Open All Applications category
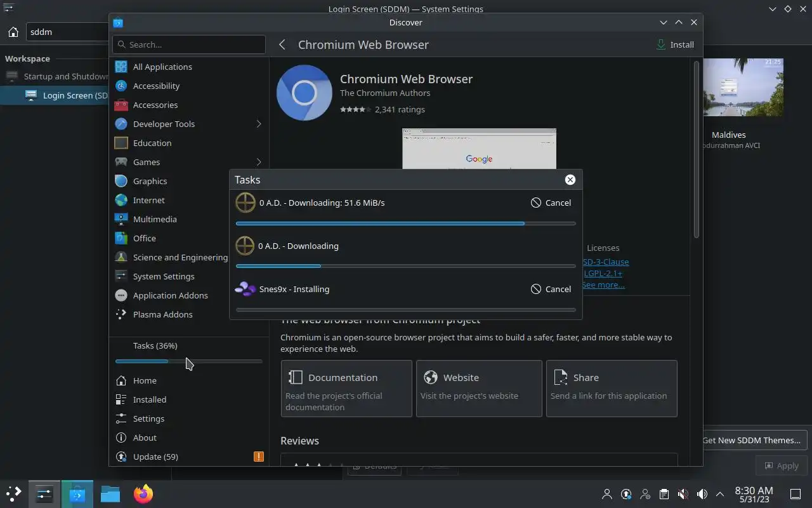812x508 pixels. [189, 67]
